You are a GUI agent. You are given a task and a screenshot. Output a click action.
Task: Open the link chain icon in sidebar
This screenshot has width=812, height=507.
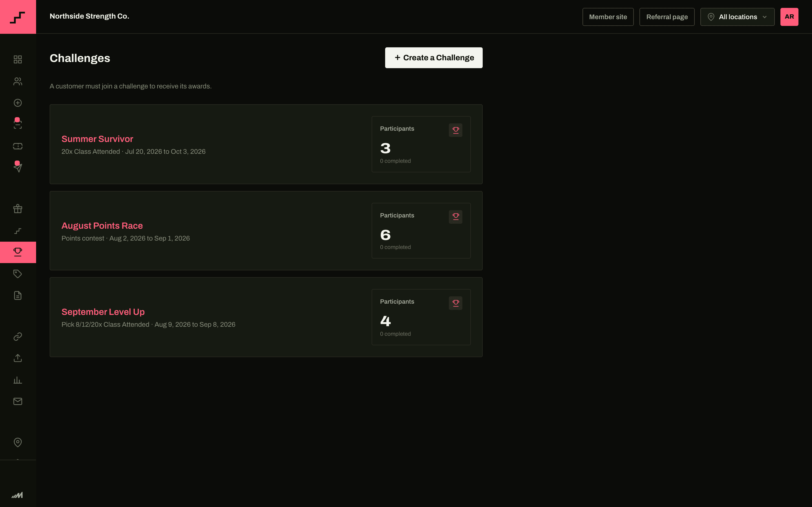pos(18,336)
